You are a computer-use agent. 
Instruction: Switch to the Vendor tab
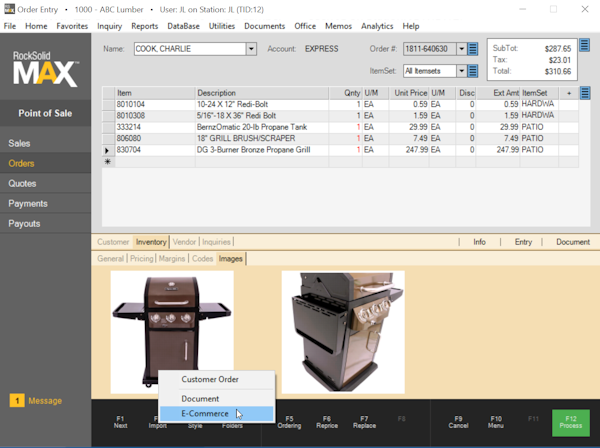click(x=184, y=242)
